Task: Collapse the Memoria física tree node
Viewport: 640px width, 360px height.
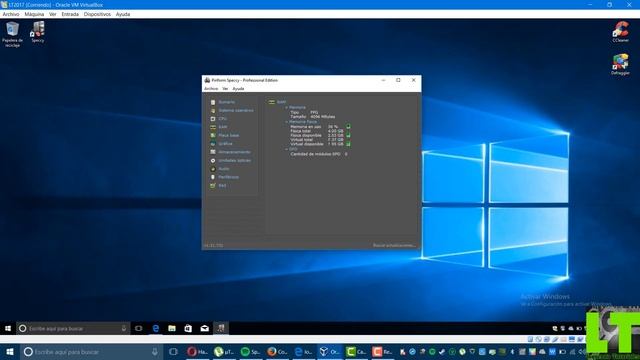Action: 287,122
